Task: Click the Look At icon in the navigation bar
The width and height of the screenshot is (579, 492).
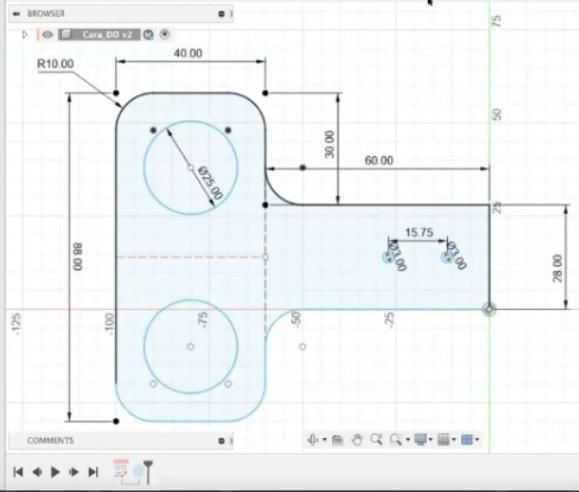Action: pos(337,440)
